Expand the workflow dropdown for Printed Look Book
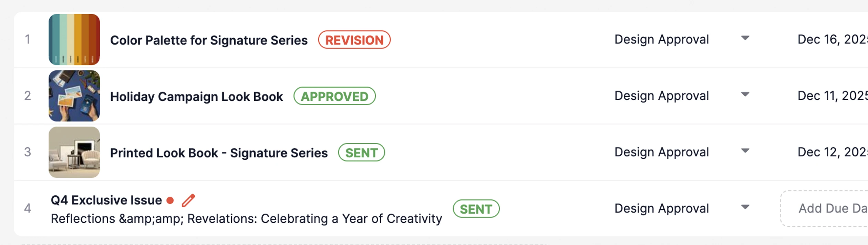The image size is (868, 245). [745, 151]
